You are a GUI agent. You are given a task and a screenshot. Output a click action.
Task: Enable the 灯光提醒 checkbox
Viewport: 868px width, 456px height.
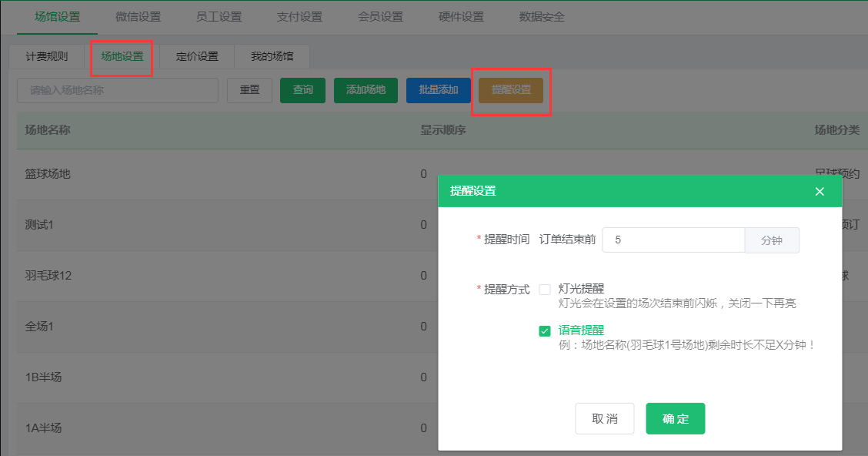[545, 290]
